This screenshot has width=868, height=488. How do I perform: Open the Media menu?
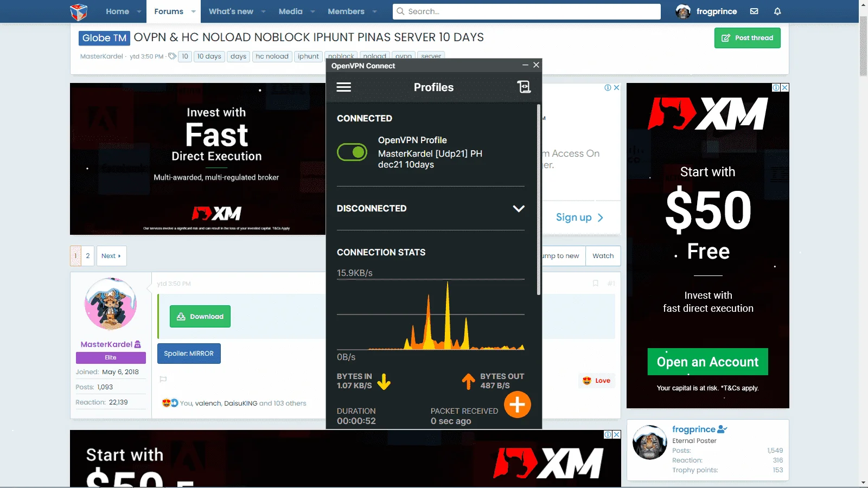point(291,11)
